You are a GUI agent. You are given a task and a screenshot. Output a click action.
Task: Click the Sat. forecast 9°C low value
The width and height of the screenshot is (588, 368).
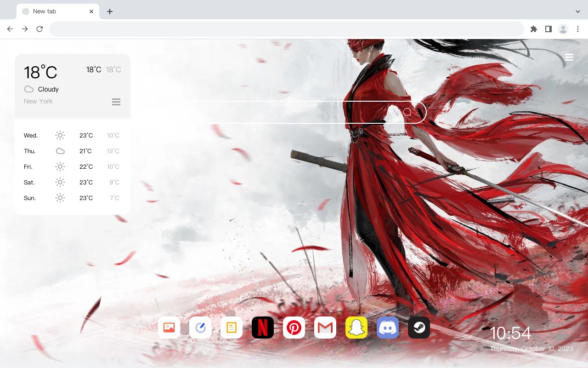click(114, 183)
